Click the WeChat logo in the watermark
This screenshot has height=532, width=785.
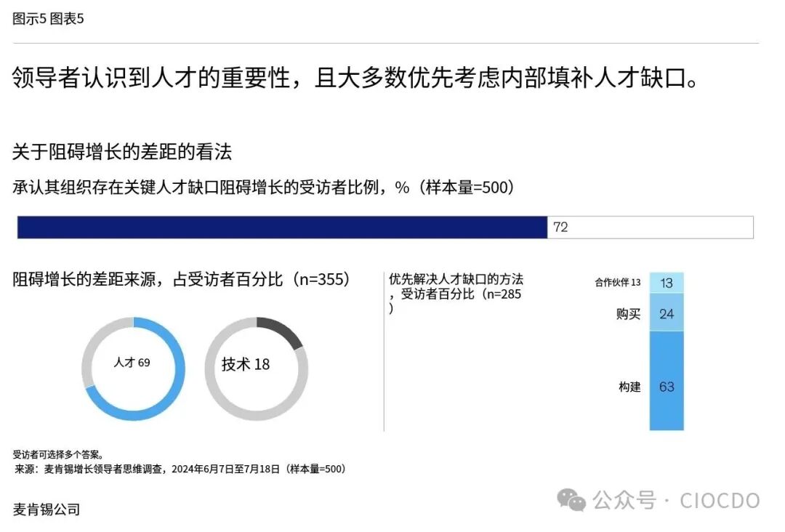tap(571, 499)
